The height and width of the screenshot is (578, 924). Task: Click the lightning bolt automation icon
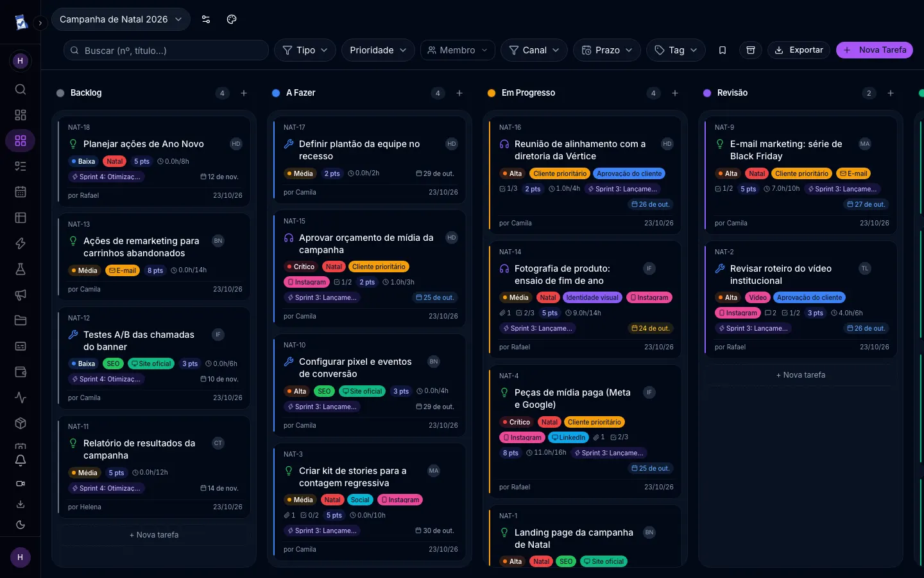pos(21,243)
